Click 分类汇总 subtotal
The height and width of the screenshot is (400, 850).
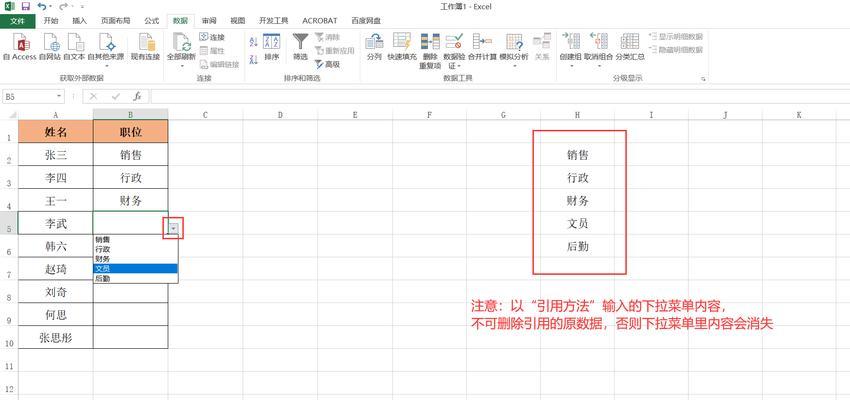(629, 47)
